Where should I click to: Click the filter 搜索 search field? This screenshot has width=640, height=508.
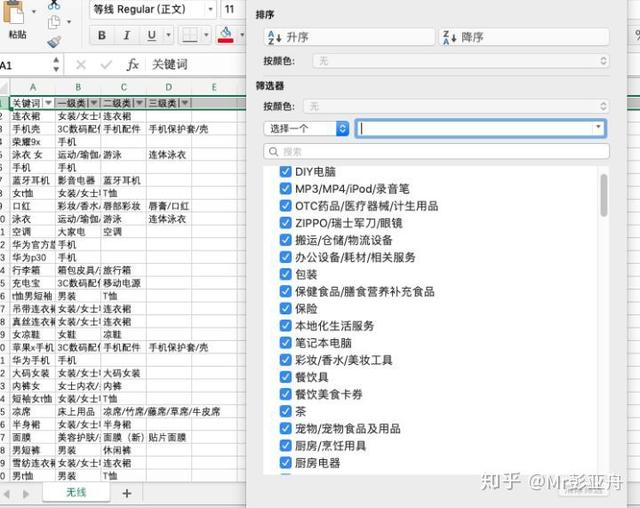coord(436,151)
